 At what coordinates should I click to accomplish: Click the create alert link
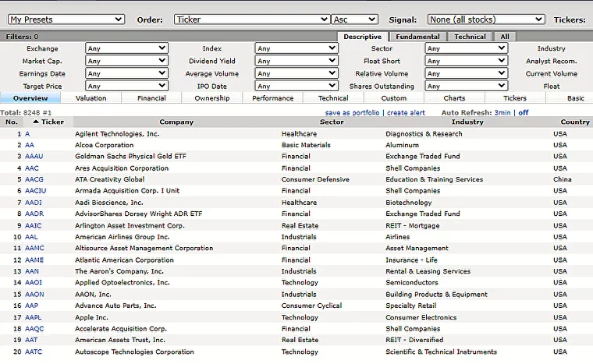tap(406, 113)
